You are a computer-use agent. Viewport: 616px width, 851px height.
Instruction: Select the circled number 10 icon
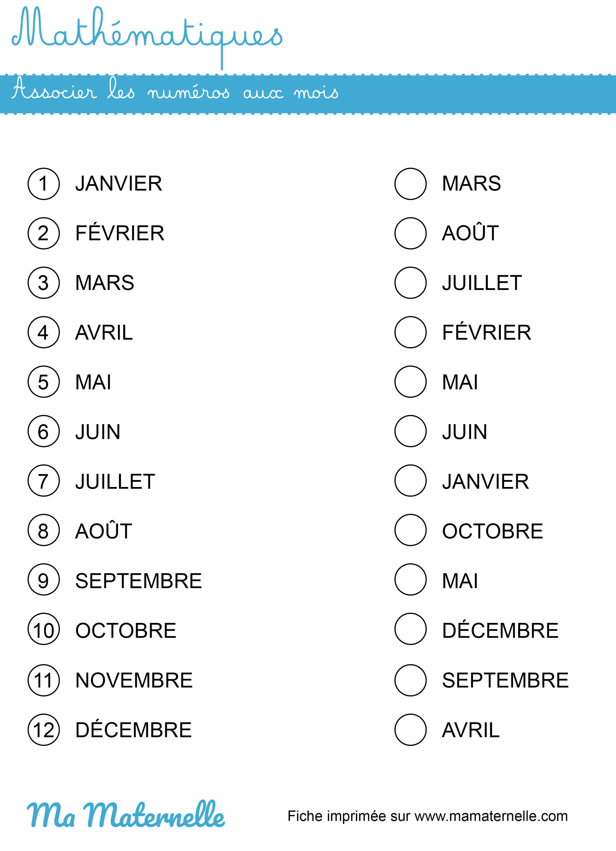(44, 629)
